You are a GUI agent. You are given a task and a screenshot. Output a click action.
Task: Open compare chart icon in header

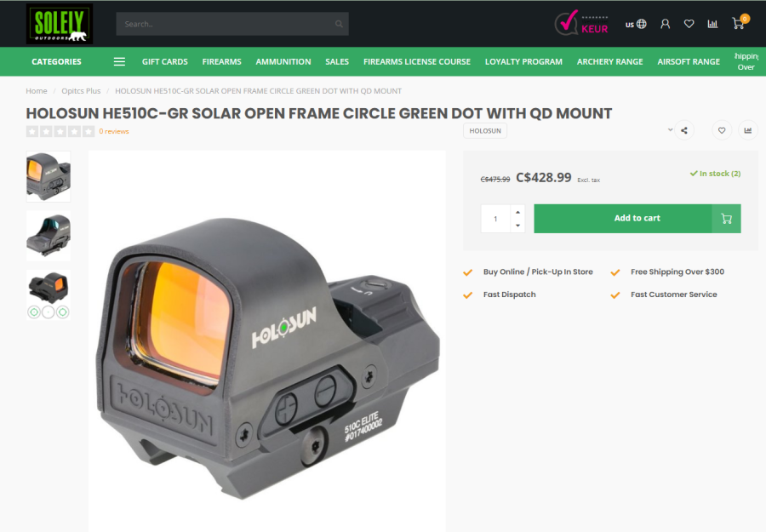712,24
